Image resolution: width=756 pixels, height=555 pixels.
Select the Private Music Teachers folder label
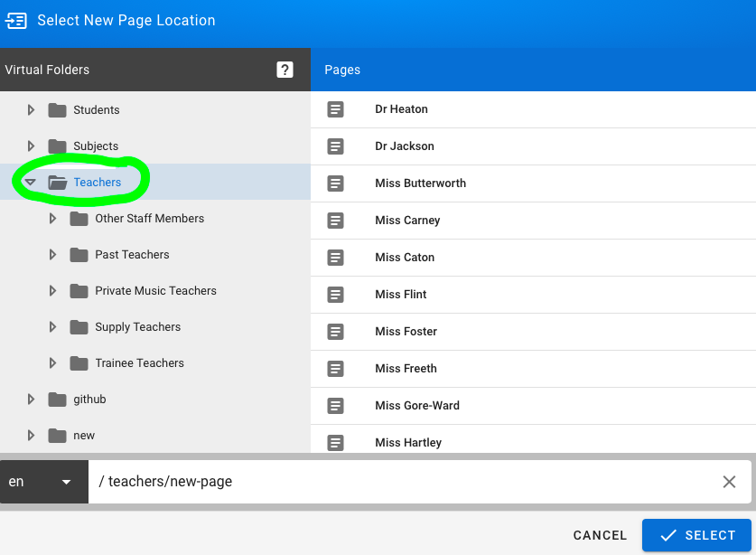[x=155, y=291]
